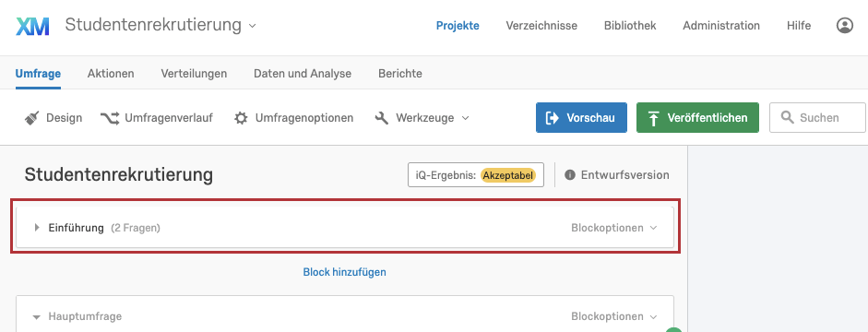
Task: Click the blue Vorschau button
Action: (581, 117)
